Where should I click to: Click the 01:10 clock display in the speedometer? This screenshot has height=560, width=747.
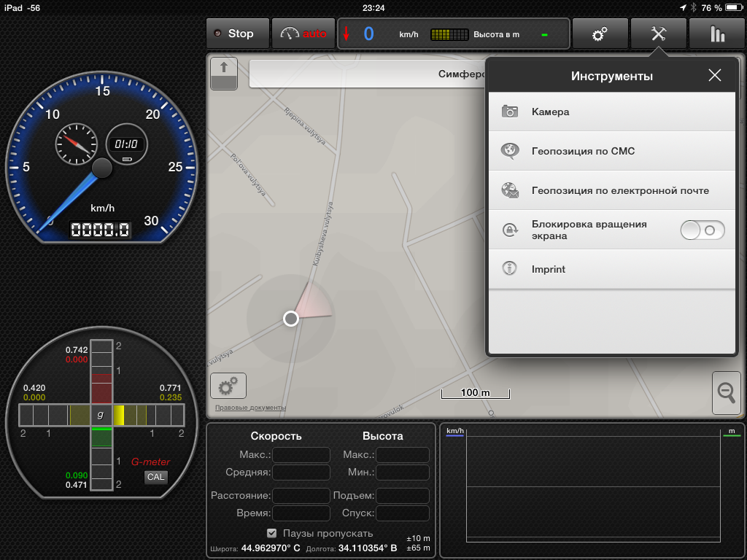coord(126,144)
